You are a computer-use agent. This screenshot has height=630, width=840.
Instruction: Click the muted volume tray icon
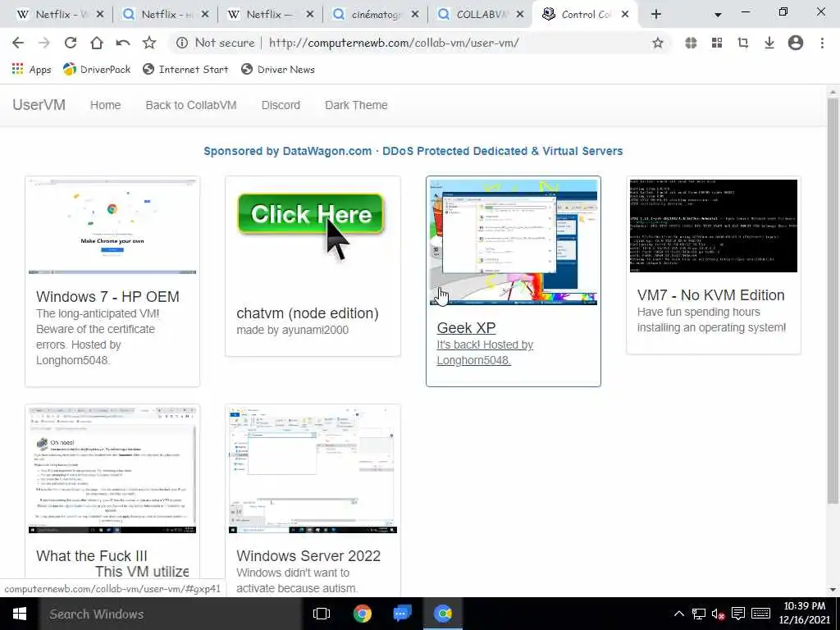coord(718,614)
